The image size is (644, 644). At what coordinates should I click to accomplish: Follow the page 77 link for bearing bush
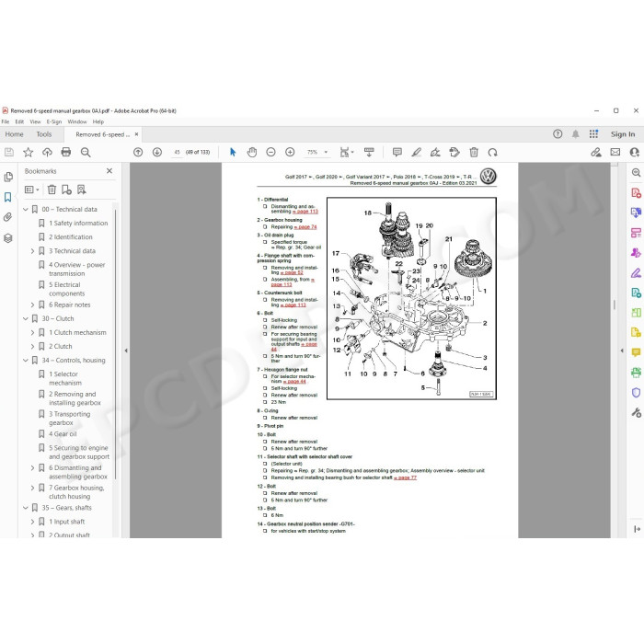[405, 477]
